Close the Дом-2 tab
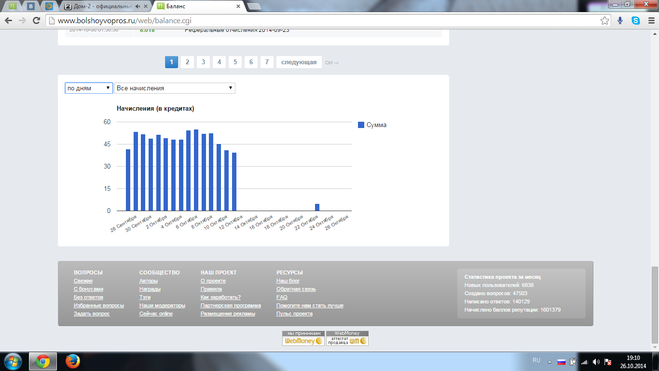The width and height of the screenshot is (659, 371). coord(145,6)
